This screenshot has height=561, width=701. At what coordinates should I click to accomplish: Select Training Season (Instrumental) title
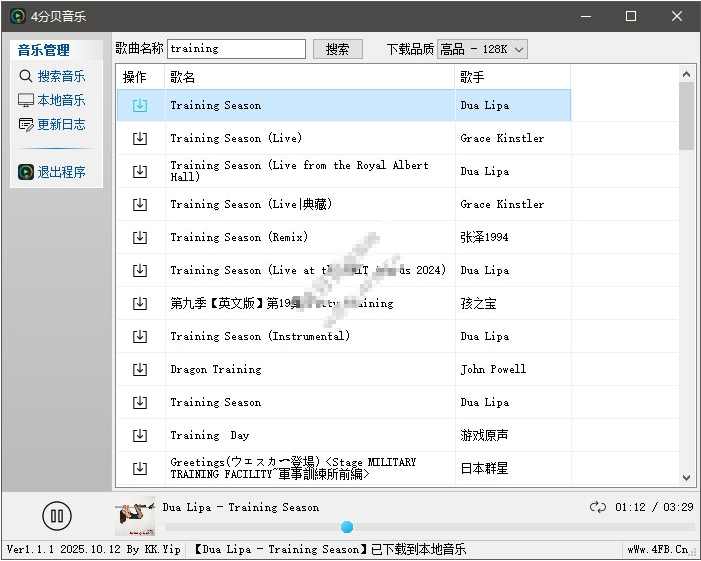click(x=260, y=336)
